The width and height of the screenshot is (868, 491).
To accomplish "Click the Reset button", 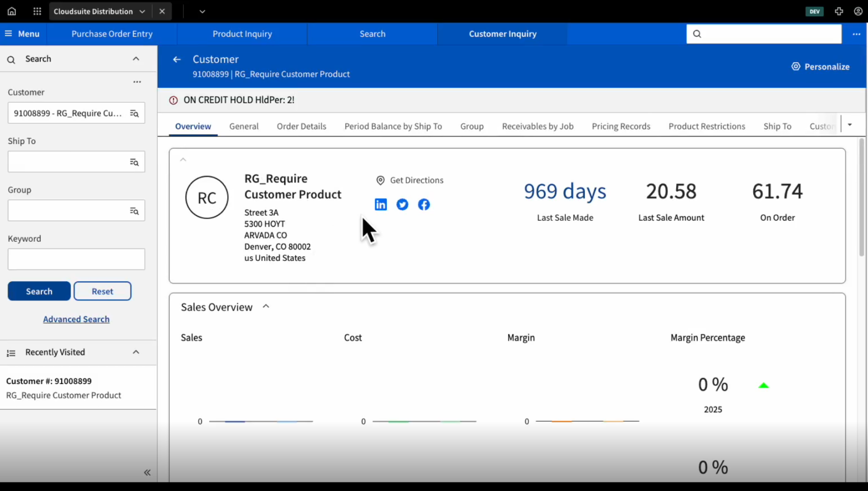I will (x=102, y=291).
